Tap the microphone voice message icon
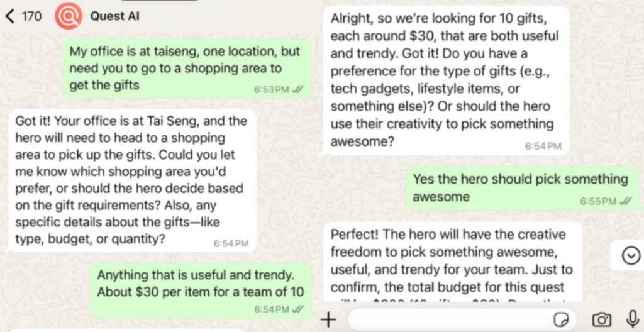This screenshot has height=332, width=644. point(633,319)
